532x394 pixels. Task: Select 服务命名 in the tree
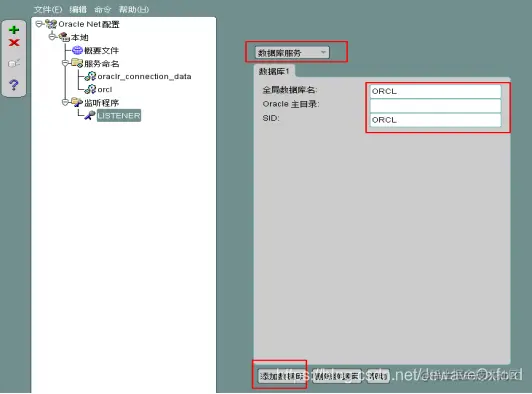pos(101,63)
